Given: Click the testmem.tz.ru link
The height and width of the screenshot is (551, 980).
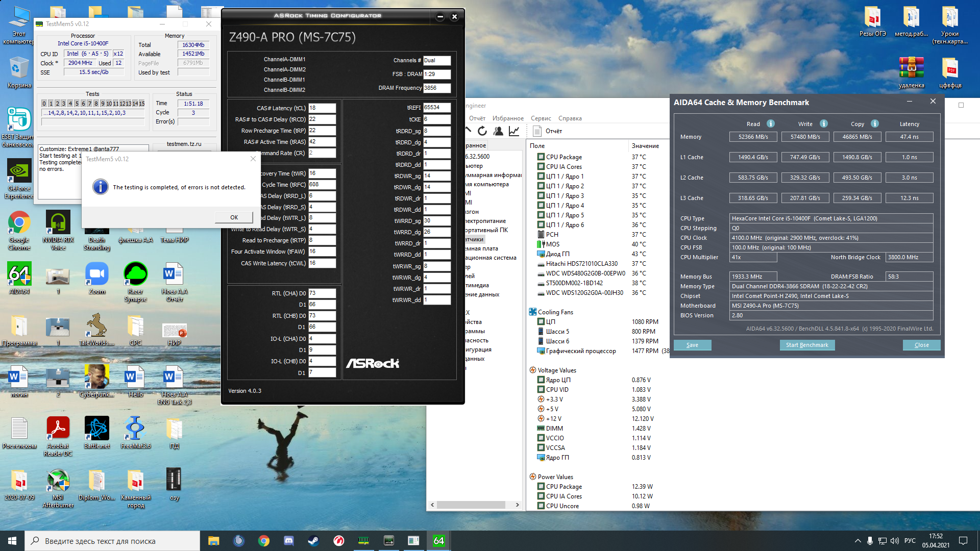Looking at the screenshot, I should pyautogui.click(x=184, y=144).
